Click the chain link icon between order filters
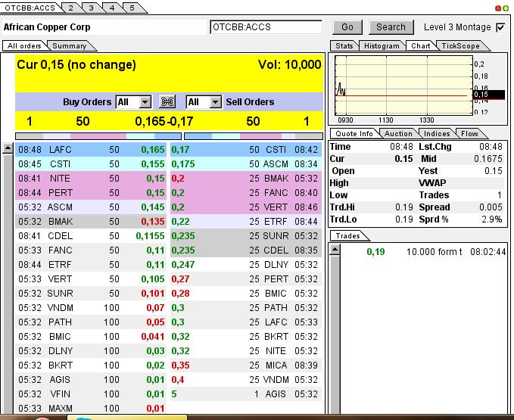The image size is (514, 420). click(168, 102)
